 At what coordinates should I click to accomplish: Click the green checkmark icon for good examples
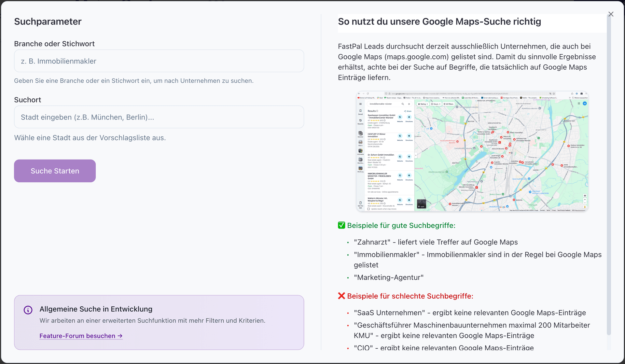[341, 225]
